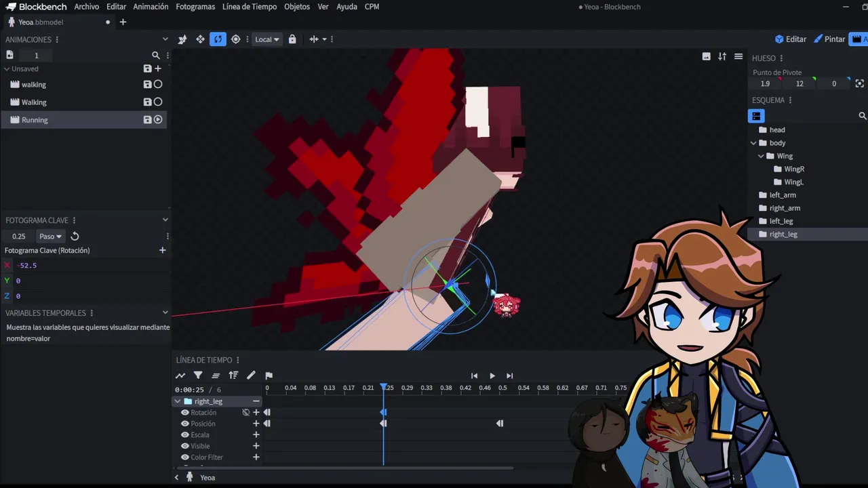Click the reset keyframe icon
868x488 pixels.
click(x=75, y=237)
